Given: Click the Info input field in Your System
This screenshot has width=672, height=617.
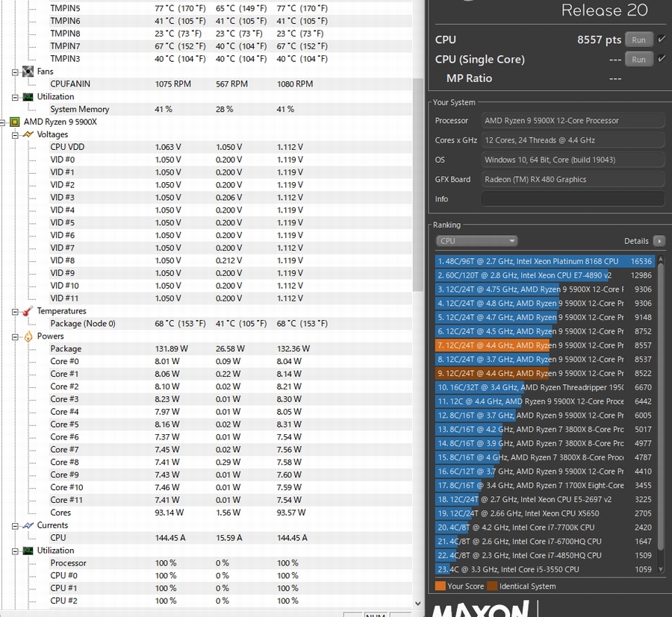Looking at the screenshot, I should 573,199.
